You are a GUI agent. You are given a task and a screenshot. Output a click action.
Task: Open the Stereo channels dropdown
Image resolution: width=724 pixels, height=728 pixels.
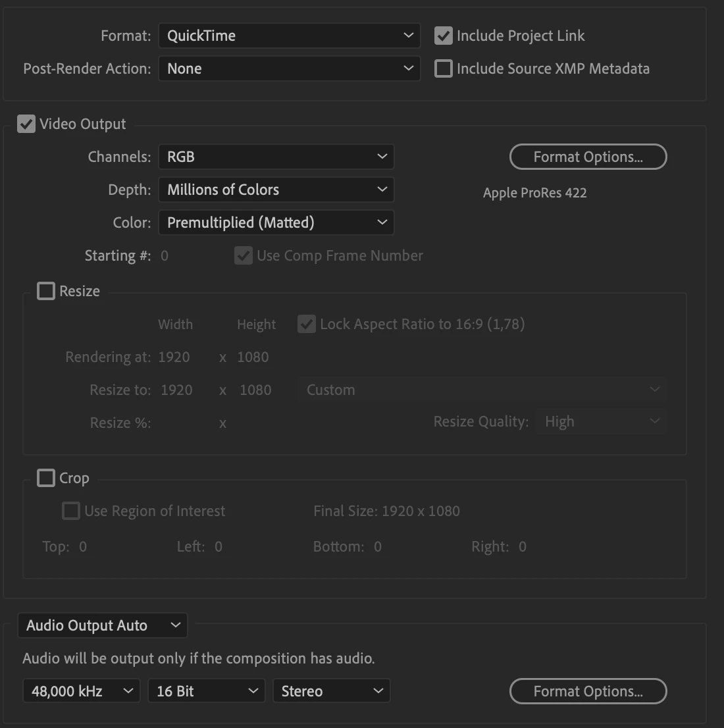tap(331, 691)
